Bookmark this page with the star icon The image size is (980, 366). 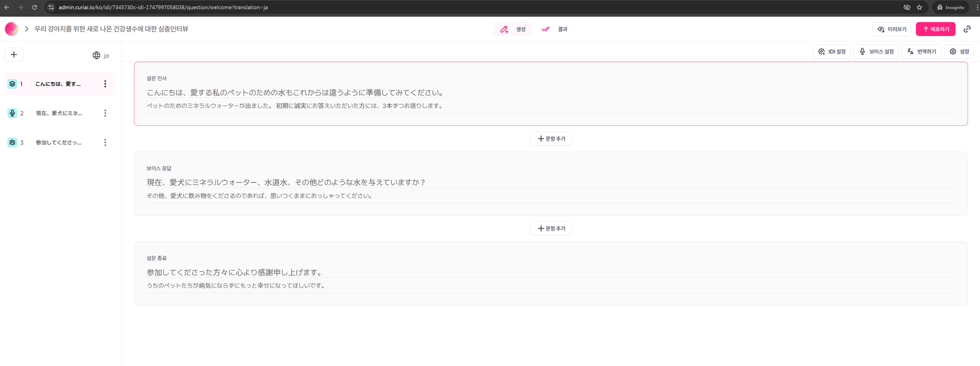[919, 7]
